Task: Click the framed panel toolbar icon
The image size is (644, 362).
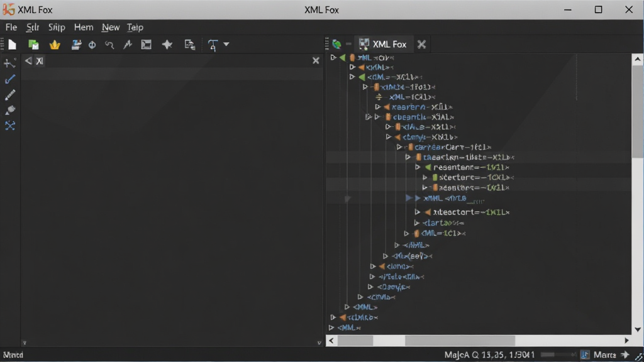Action: point(146,45)
